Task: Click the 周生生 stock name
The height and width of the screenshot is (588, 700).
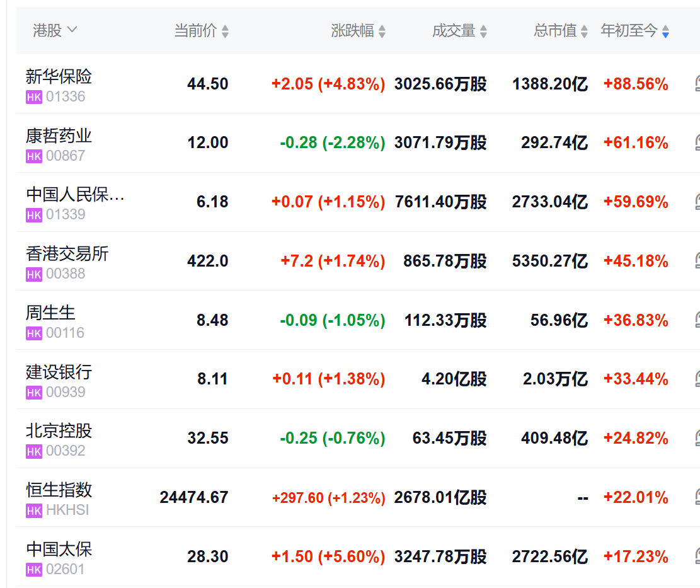Action: 50,313
